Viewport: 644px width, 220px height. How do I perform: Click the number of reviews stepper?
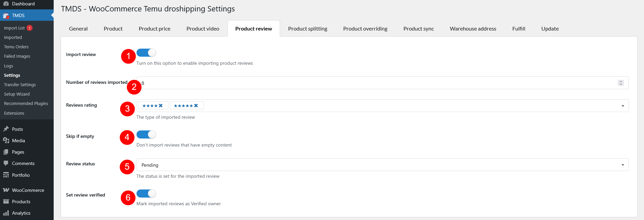[x=621, y=83]
